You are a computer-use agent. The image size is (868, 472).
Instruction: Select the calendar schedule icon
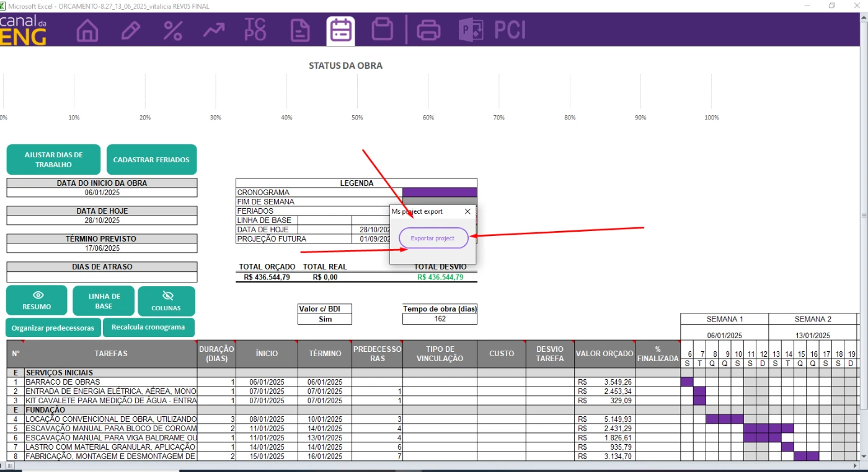[340, 30]
